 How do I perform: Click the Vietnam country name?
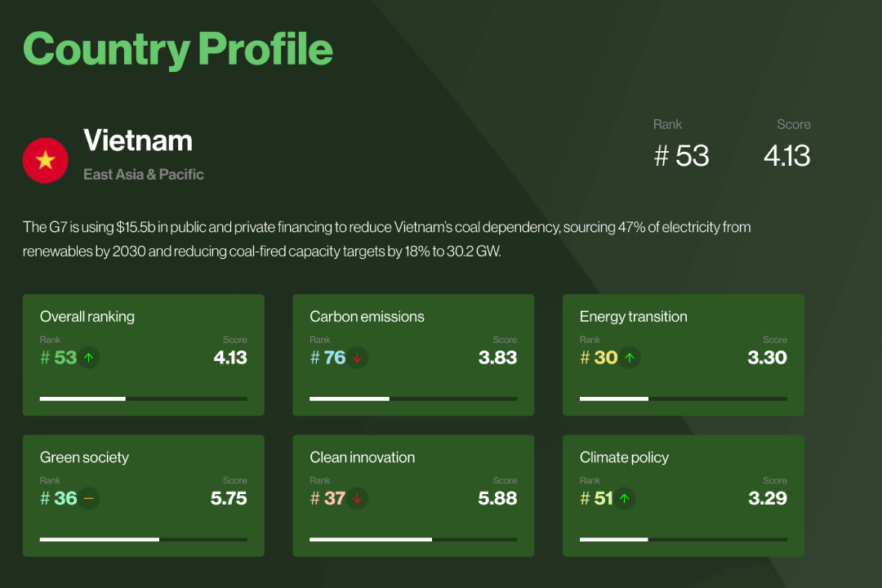138,140
